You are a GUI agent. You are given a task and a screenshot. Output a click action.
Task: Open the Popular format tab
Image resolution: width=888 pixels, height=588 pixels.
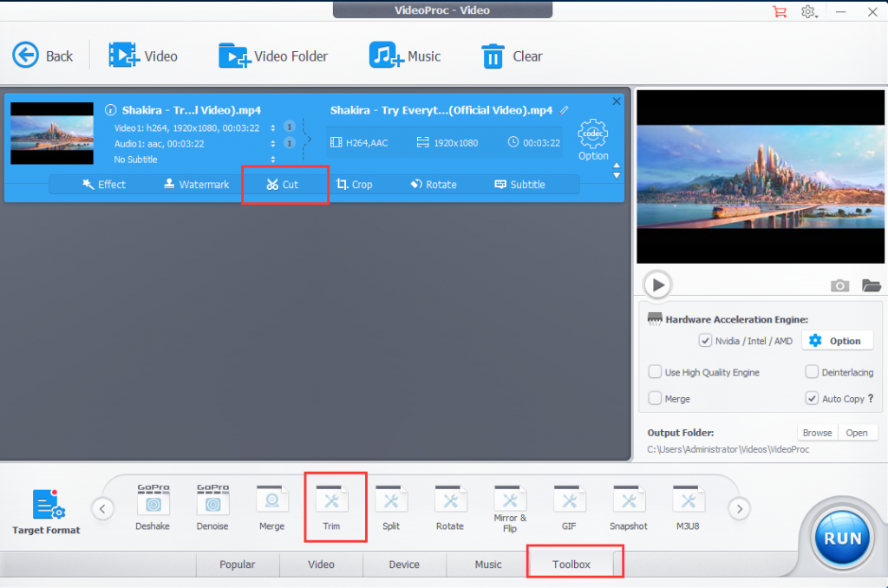[237, 565]
